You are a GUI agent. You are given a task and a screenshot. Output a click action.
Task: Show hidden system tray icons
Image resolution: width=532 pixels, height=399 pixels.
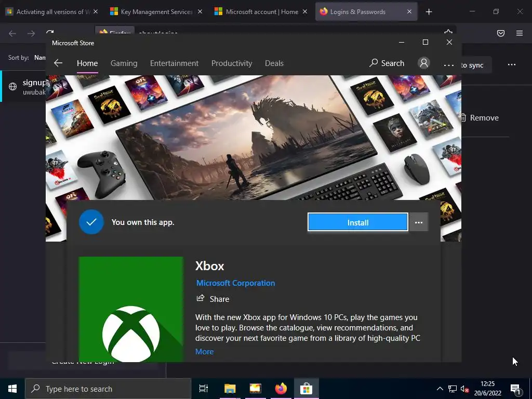point(440,389)
